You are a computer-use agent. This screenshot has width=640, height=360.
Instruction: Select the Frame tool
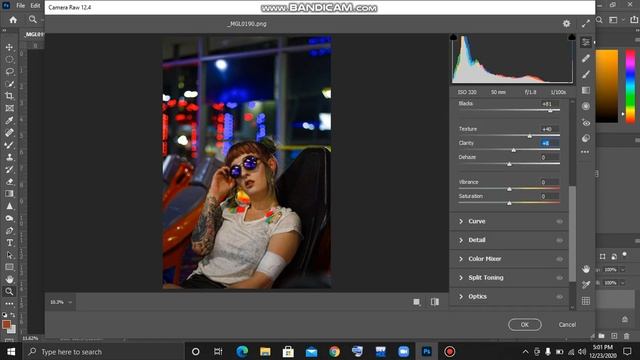click(x=9, y=108)
